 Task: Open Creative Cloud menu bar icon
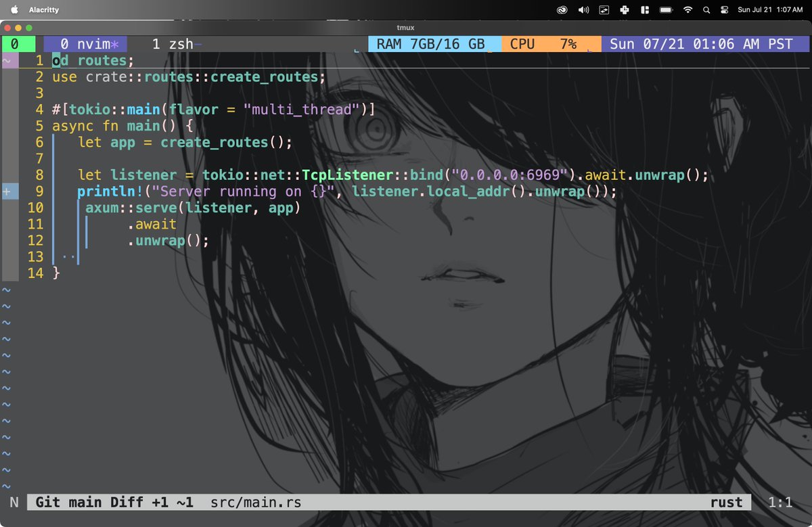point(562,10)
